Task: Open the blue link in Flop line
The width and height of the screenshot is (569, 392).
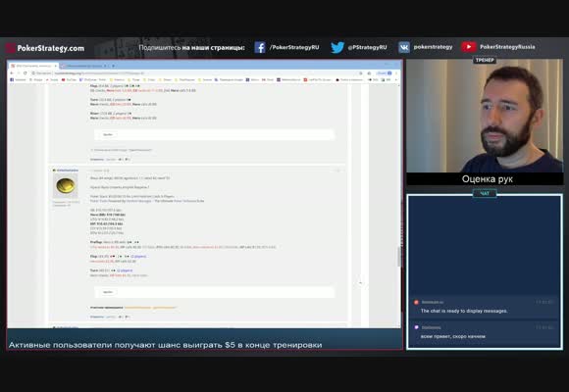Action: point(138,256)
